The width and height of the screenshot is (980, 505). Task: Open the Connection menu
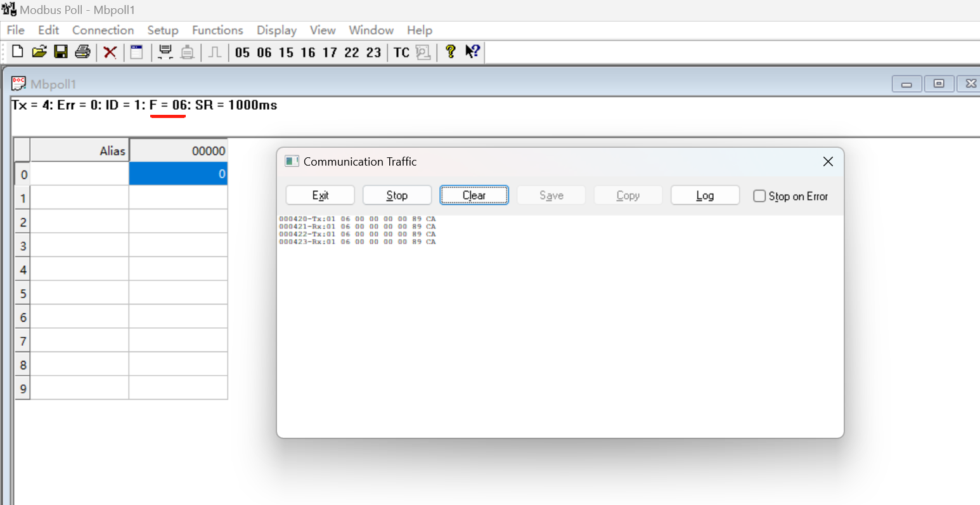click(x=103, y=30)
